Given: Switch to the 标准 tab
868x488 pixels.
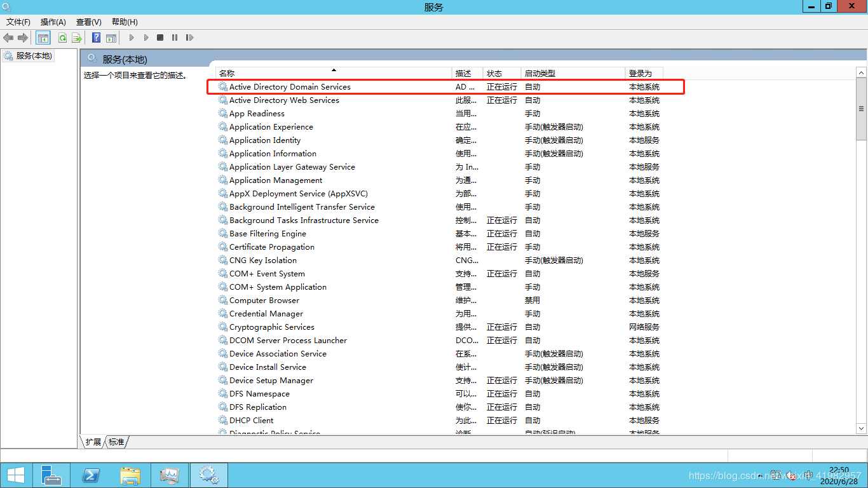Looking at the screenshot, I should click(116, 442).
